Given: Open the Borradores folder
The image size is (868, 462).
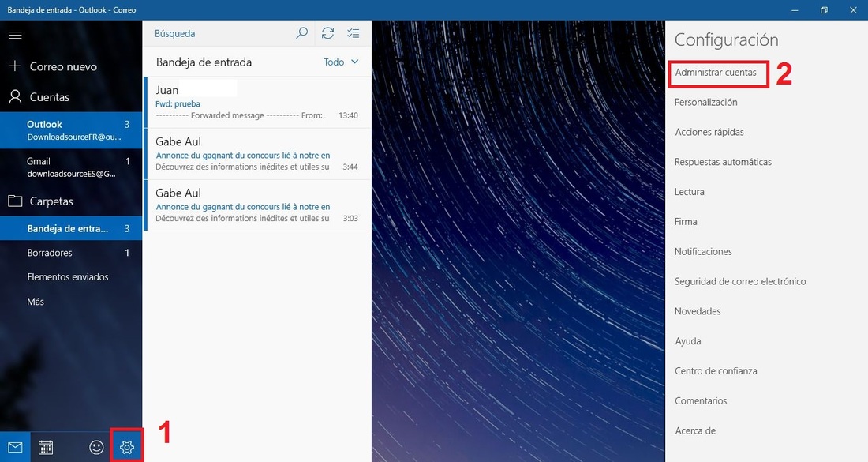Looking at the screenshot, I should [x=71, y=253].
